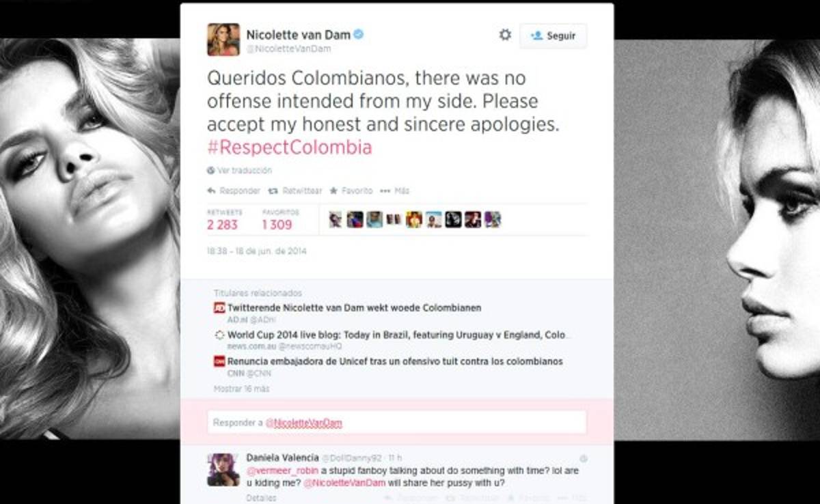
Task: Click the CNN logo icon beside headline
Action: [x=219, y=362]
